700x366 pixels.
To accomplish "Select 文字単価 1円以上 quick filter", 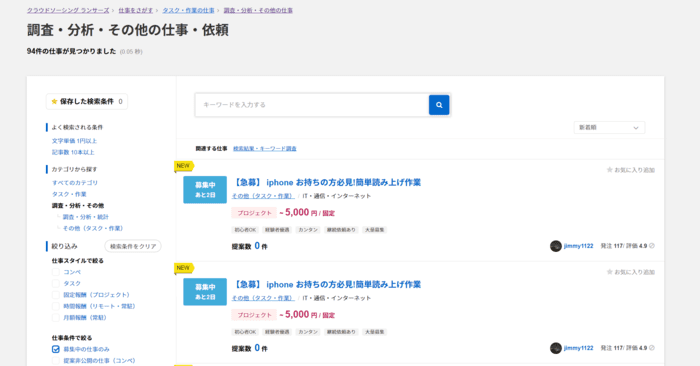I will coord(74,141).
